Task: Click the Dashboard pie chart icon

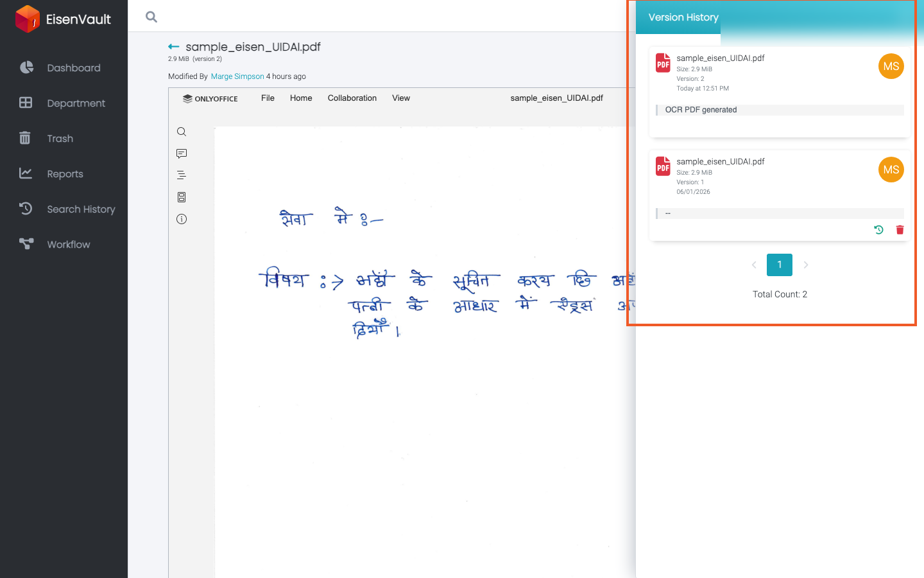Action: [x=26, y=67]
